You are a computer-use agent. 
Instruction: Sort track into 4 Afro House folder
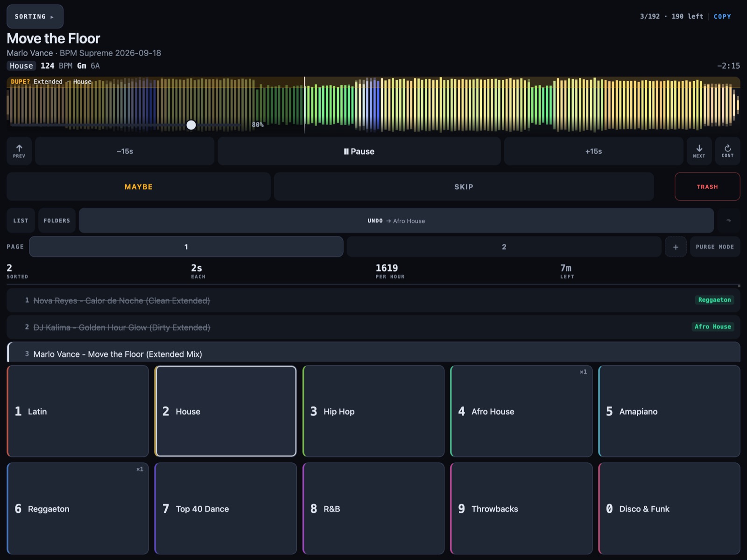(x=521, y=411)
